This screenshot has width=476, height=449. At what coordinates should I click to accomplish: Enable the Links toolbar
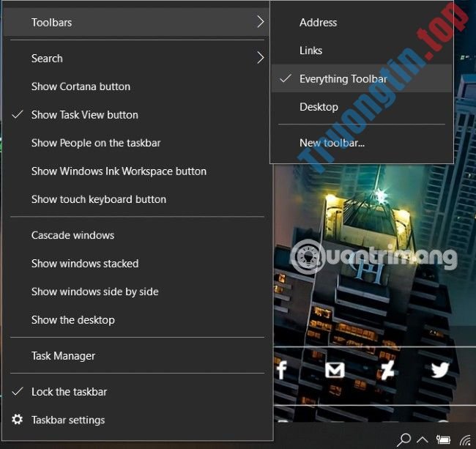[362, 51]
